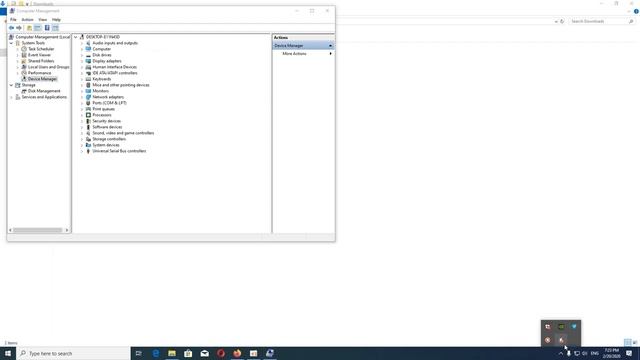
Task: Select Mice and other pointing devices
Action: (121, 85)
